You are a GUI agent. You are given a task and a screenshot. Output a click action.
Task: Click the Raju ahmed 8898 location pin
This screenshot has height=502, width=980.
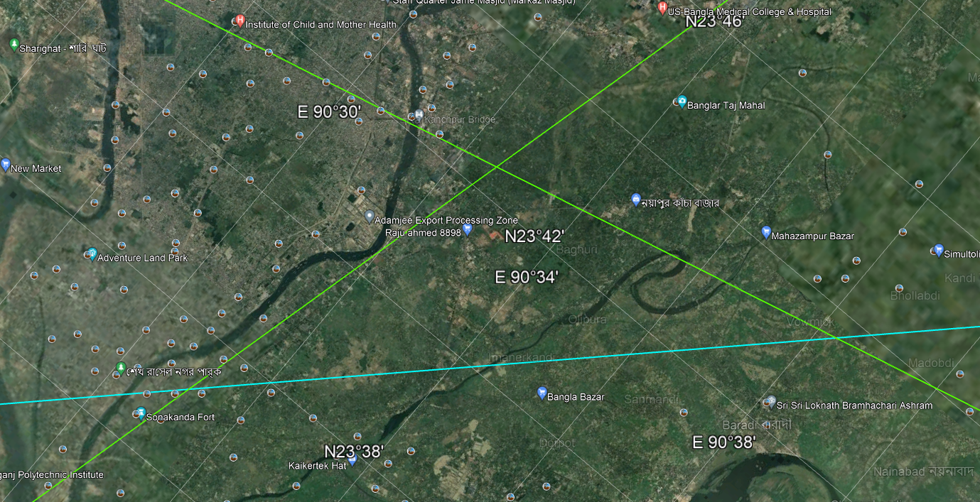click(468, 229)
